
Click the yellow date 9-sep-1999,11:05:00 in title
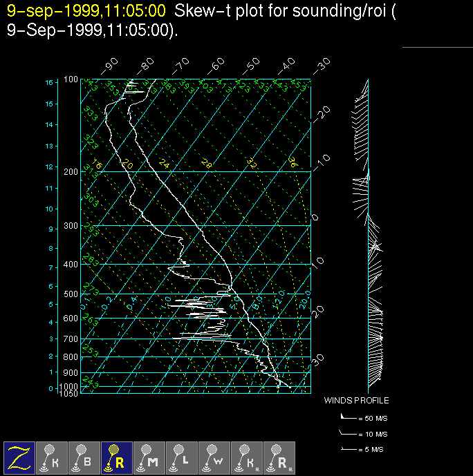click(86, 11)
